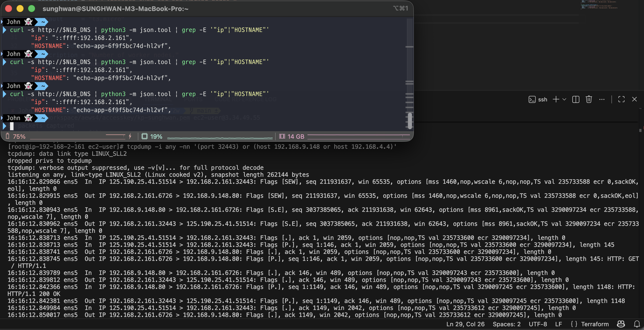
Task: Split the terminal panel
Action: (576, 99)
